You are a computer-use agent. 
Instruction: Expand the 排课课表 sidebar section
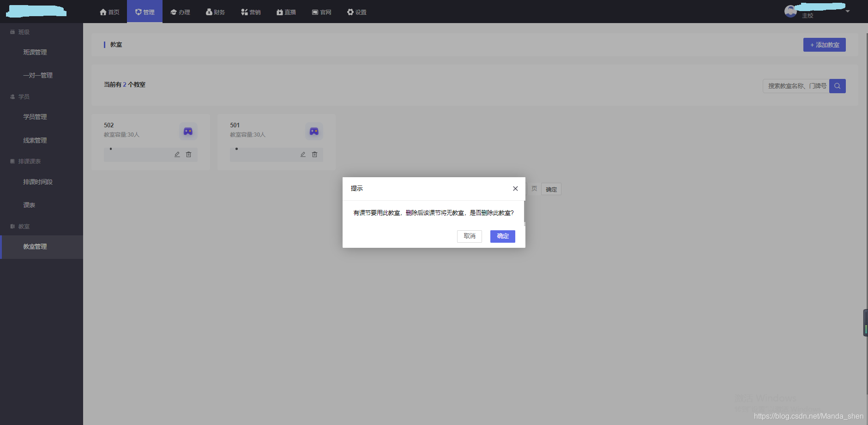pyautogui.click(x=30, y=161)
